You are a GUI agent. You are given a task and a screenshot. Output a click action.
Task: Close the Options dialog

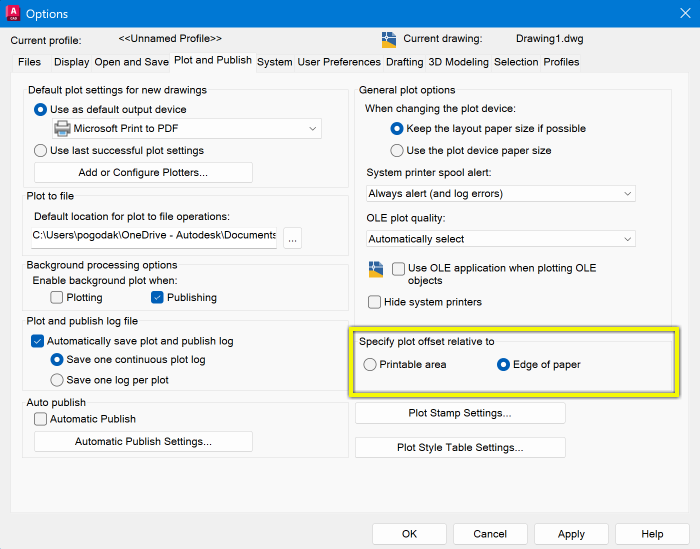coord(685,13)
